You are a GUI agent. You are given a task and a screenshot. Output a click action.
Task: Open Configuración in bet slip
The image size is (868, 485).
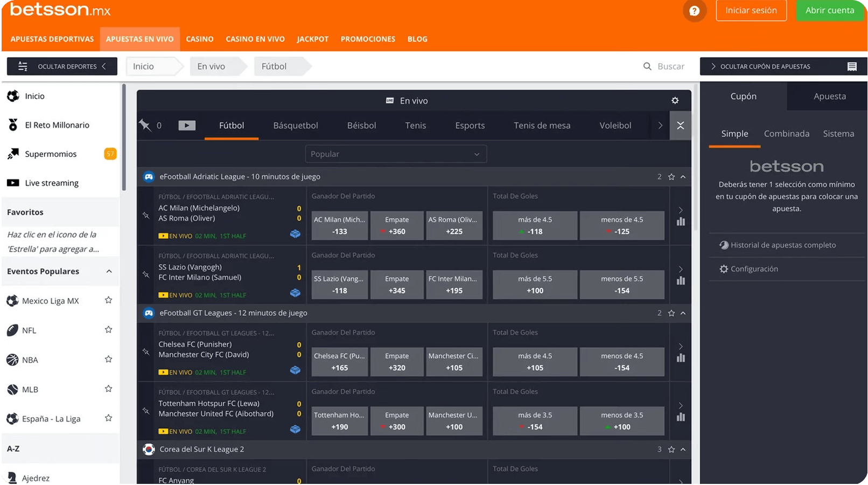pos(748,269)
